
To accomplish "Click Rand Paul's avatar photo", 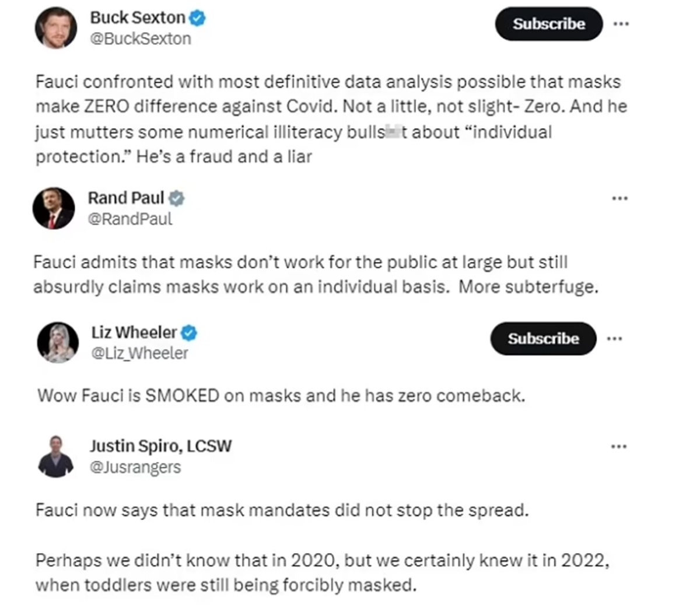I will click(x=54, y=208).
